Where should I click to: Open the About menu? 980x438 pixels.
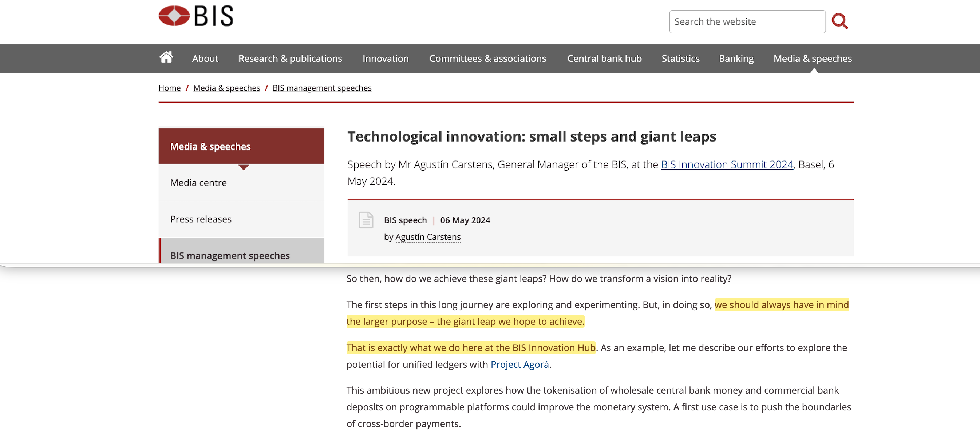coord(205,59)
